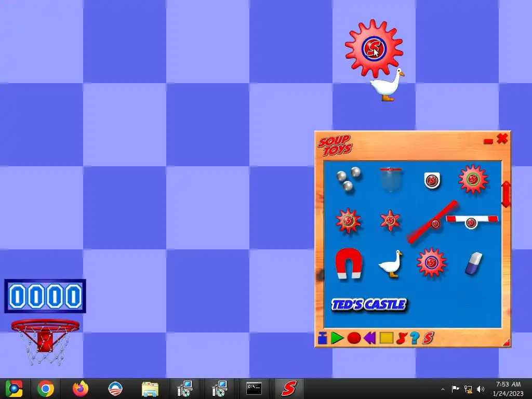Pick the metal balls toy in toybox
The height and width of the screenshot is (399, 532).
[349, 179]
